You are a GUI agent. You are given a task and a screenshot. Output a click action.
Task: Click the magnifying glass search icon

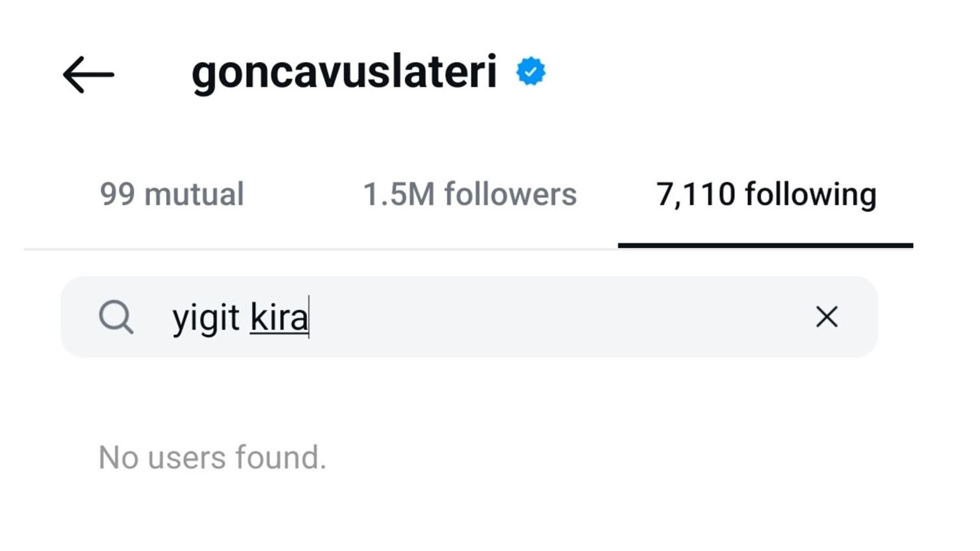(116, 317)
